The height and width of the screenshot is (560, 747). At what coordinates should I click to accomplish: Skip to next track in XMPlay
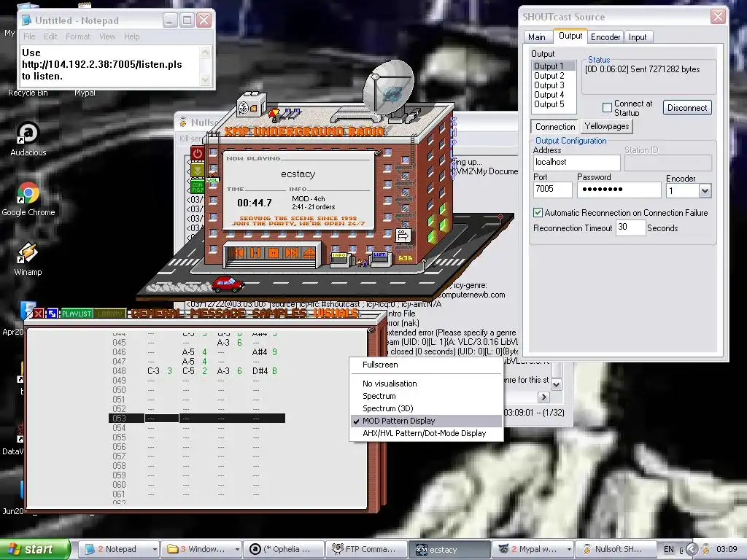[x=291, y=253]
